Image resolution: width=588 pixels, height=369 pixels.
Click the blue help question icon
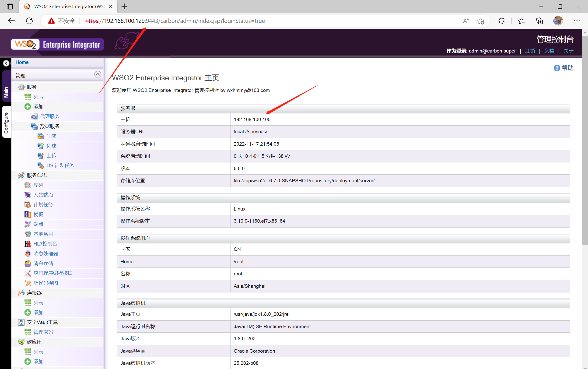point(556,68)
